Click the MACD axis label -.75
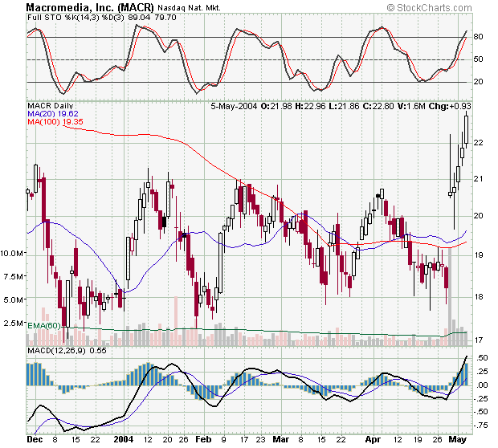 coord(481,426)
